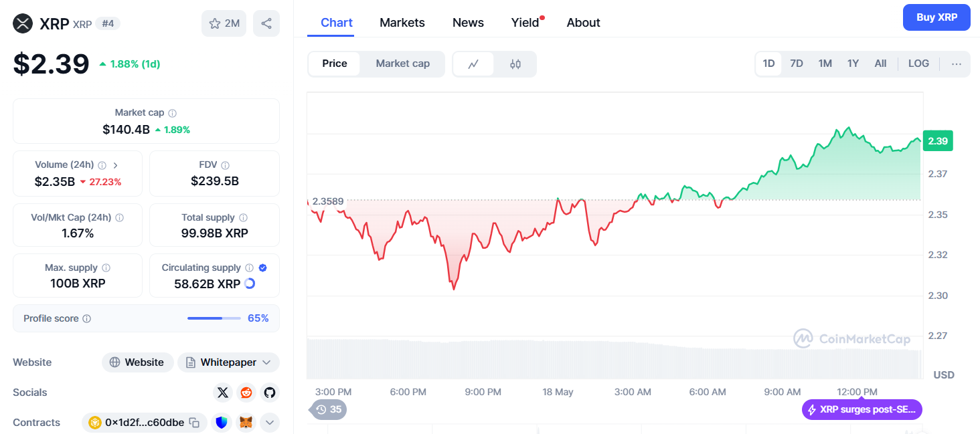Open FDV info icon

(226, 165)
